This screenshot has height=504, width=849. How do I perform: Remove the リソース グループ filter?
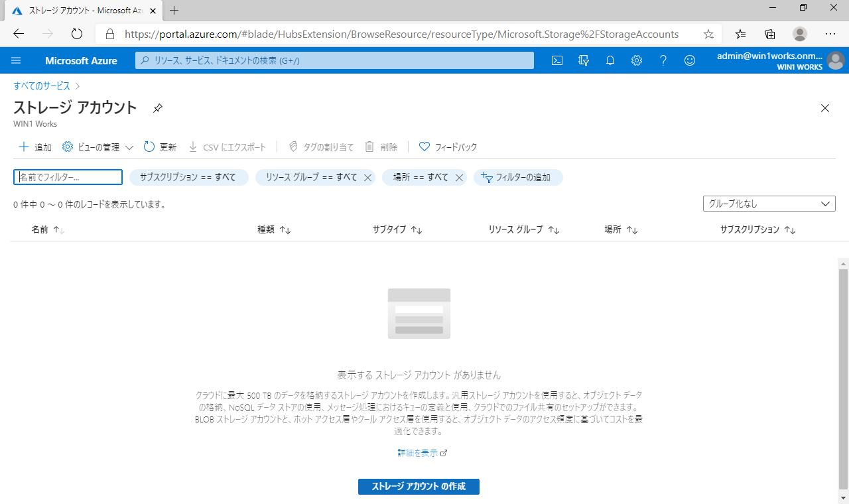(367, 178)
